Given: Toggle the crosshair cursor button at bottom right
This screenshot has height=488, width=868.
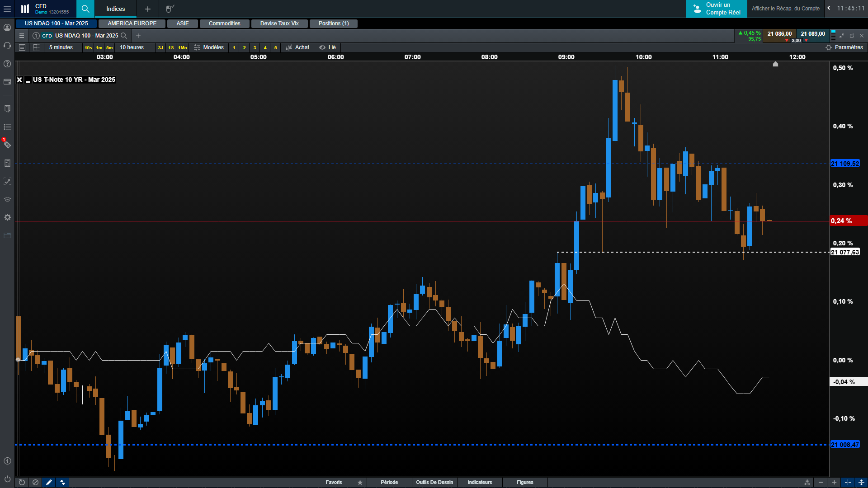Looking at the screenshot, I should [848, 482].
